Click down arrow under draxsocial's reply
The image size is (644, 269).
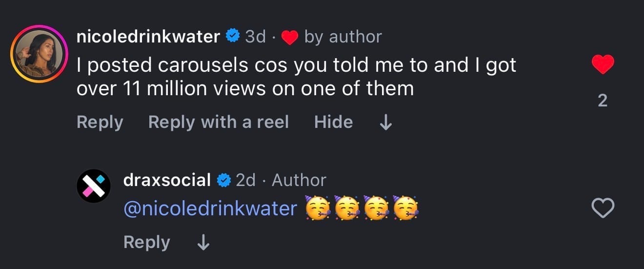[202, 243]
